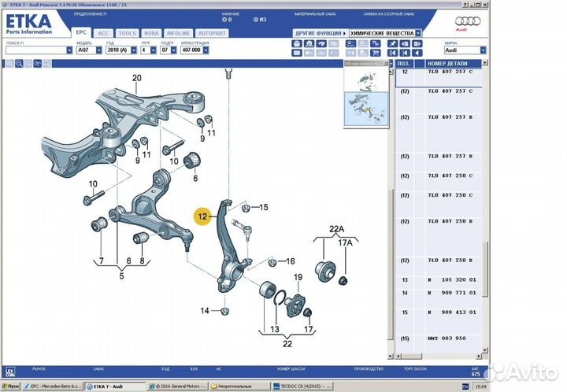Click the single left arrow navigation icon
567x392 pixels.
click(x=417, y=53)
